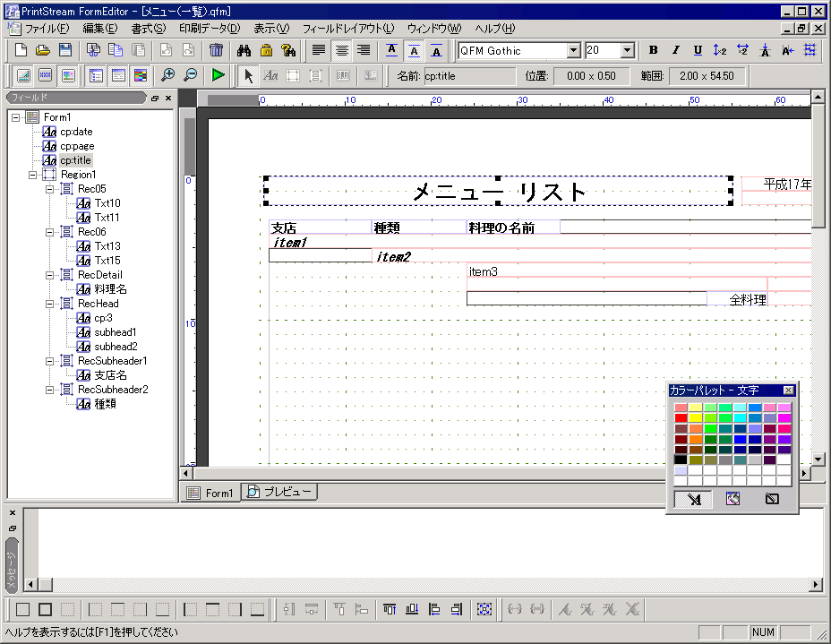The image size is (831, 644).
Task: Select the cp:date field in tree
Action: pyautogui.click(x=75, y=132)
